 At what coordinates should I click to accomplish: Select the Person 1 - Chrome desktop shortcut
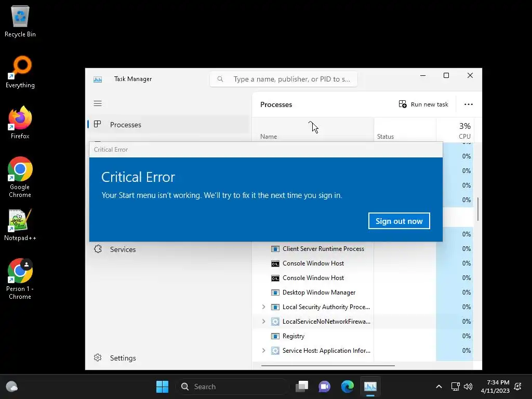[20, 279]
